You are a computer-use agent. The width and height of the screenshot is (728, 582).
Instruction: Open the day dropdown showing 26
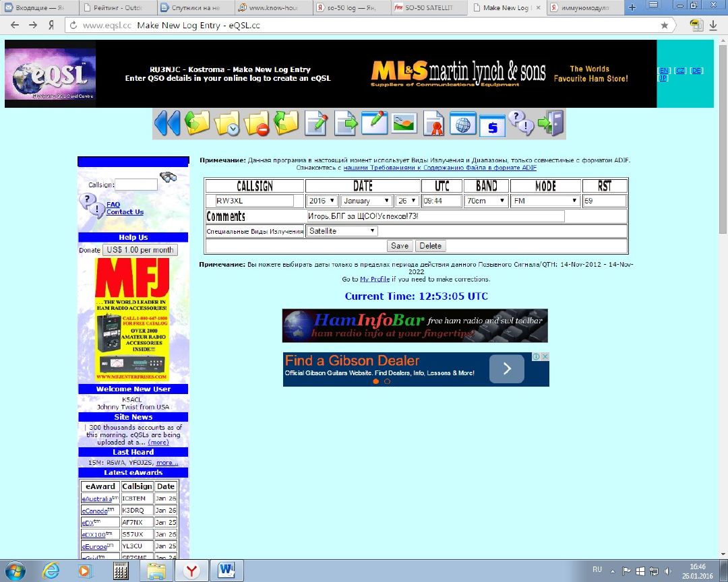[x=407, y=201]
